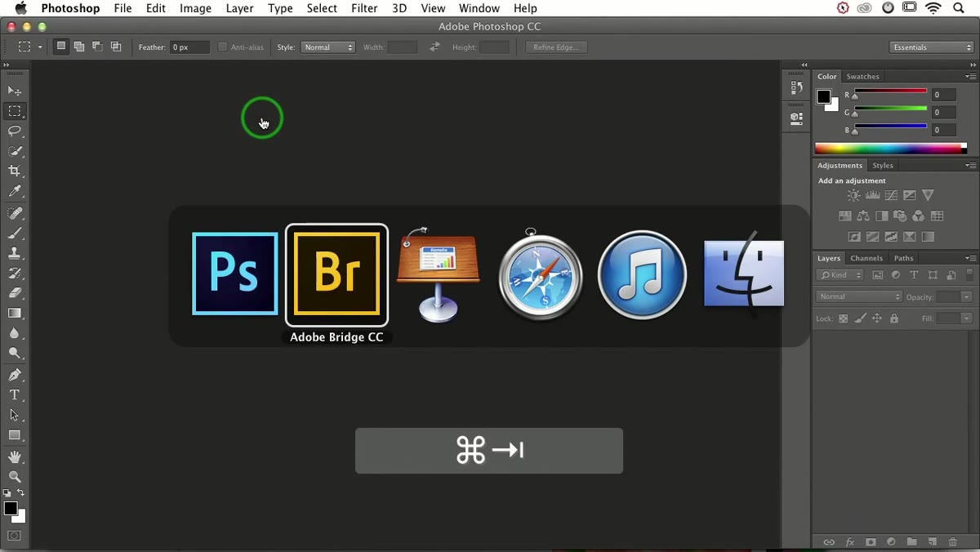
Task: Open the Fill dropdown arrow
Action: (967, 318)
